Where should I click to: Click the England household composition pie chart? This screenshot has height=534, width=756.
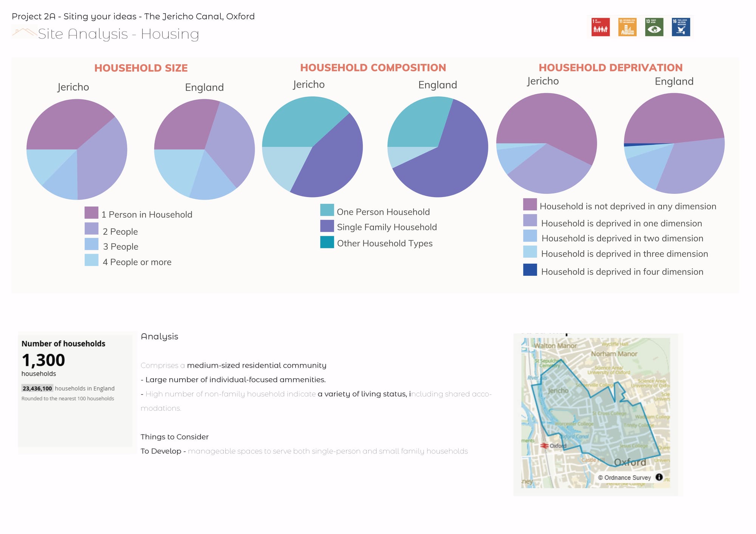click(438, 147)
